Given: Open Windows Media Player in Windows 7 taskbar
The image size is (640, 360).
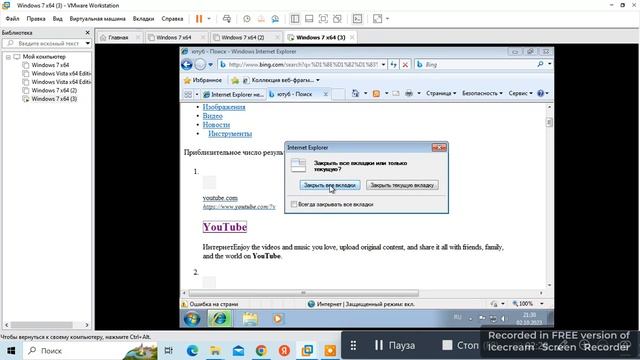Looking at the screenshot, I should (278, 318).
